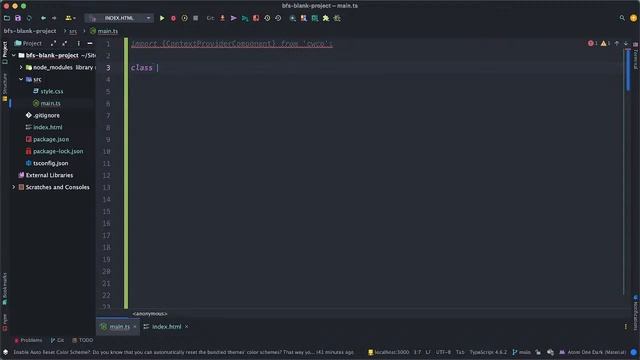Open Project panel options menu
Image resolution: width=640 pixels, height=360 pixels.
tap(78, 43)
